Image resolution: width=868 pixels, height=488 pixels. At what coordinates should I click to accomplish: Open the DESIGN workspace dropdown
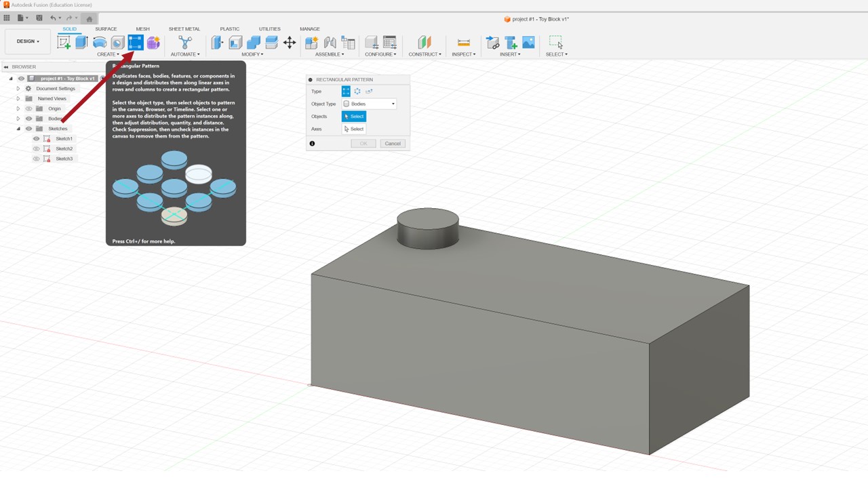(28, 41)
